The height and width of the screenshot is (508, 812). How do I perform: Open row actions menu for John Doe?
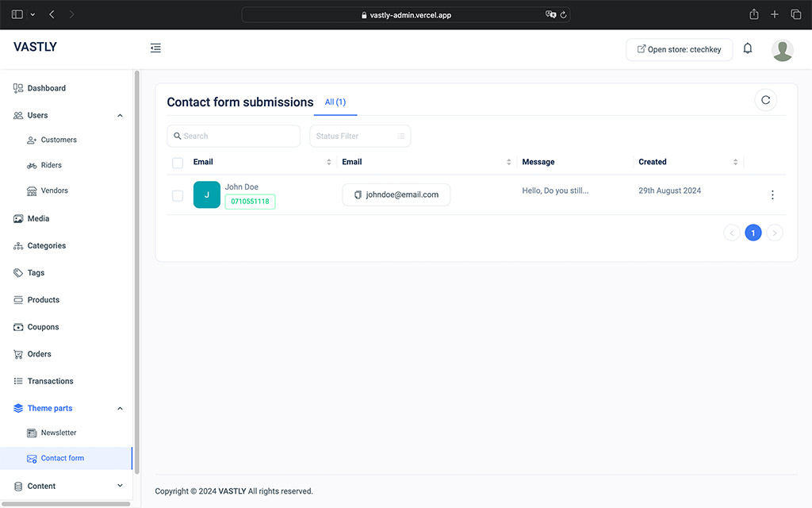772,195
